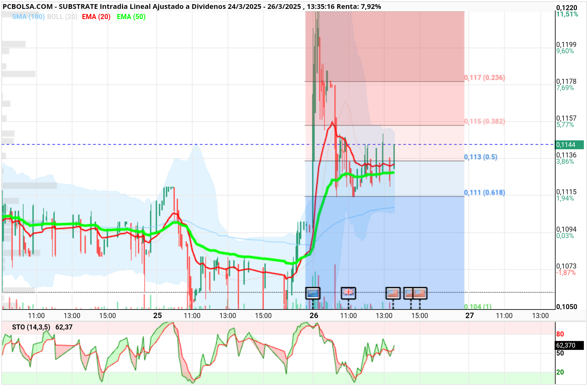The height and width of the screenshot is (386, 588).
Task: Click percentage label 7,69%
Action: (x=565, y=88)
